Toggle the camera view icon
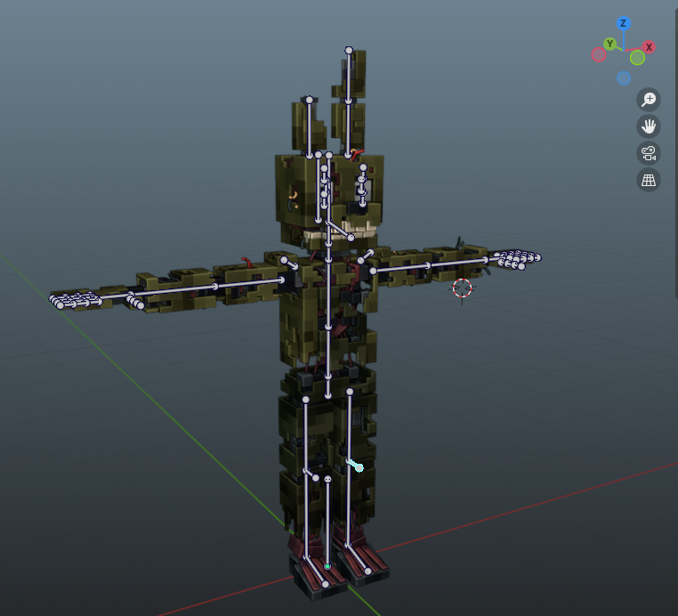678x616 pixels. (x=649, y=153)
